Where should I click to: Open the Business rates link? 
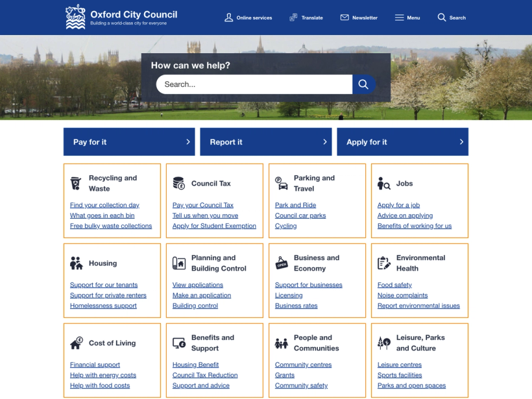(x=296, y=306)
